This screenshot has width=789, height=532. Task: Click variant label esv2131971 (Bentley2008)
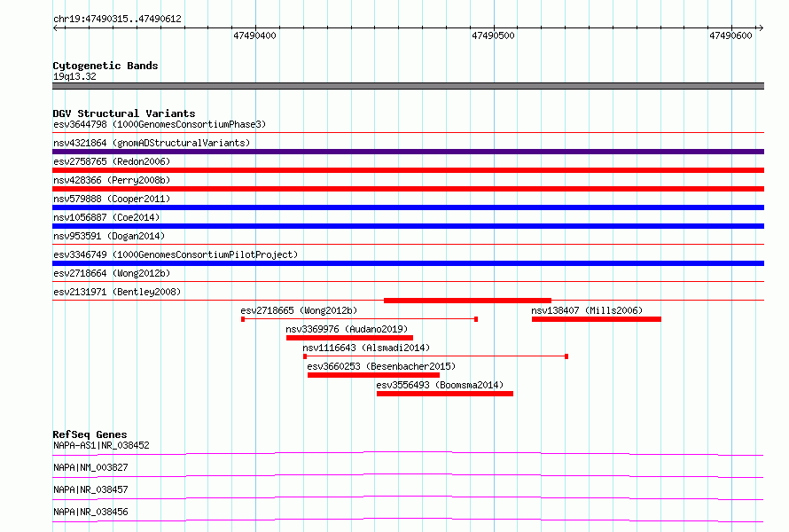[117, 292]
